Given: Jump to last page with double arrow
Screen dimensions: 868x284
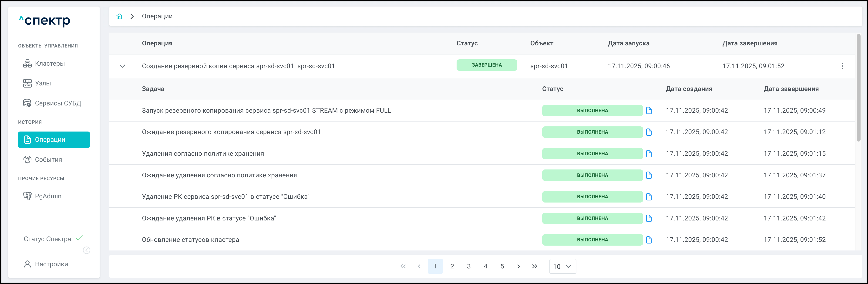Looking at the screenshot, I should (x=534, y=267).
